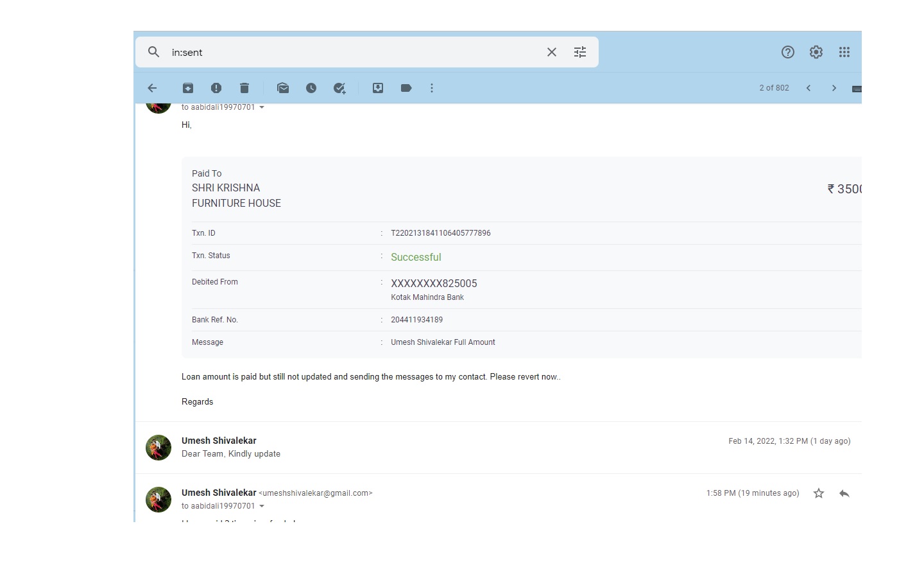Open the Google apps grid launcher

coord(844,52)
